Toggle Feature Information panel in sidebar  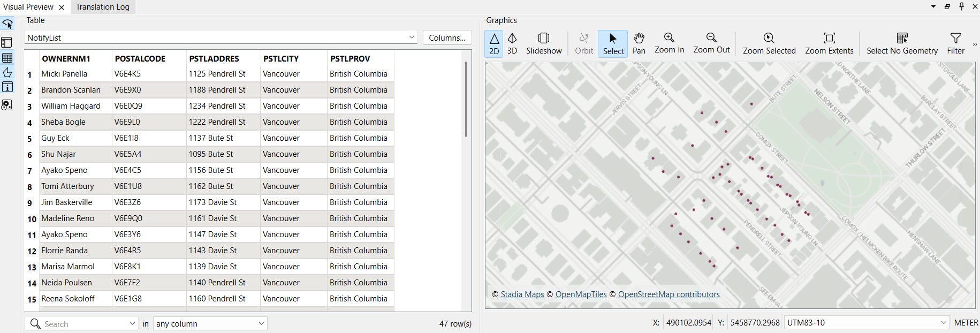[x=7, y=87]
